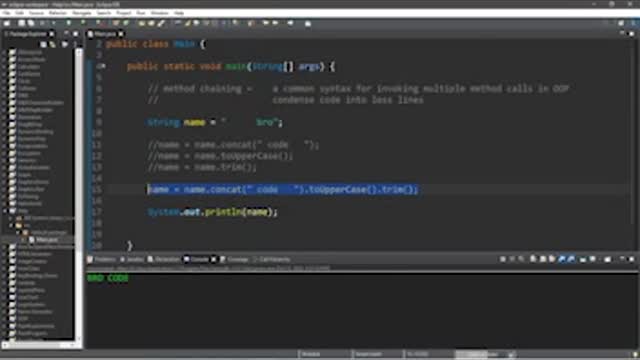Switch to the Problems tab

pyautogui.click(x=102, y=259)
